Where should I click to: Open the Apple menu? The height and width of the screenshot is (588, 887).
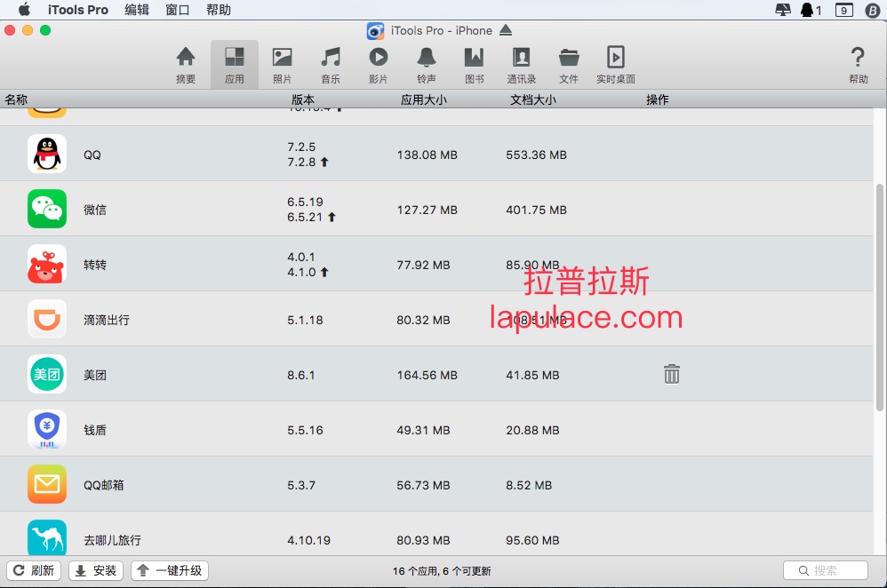[x=24, y=10]
